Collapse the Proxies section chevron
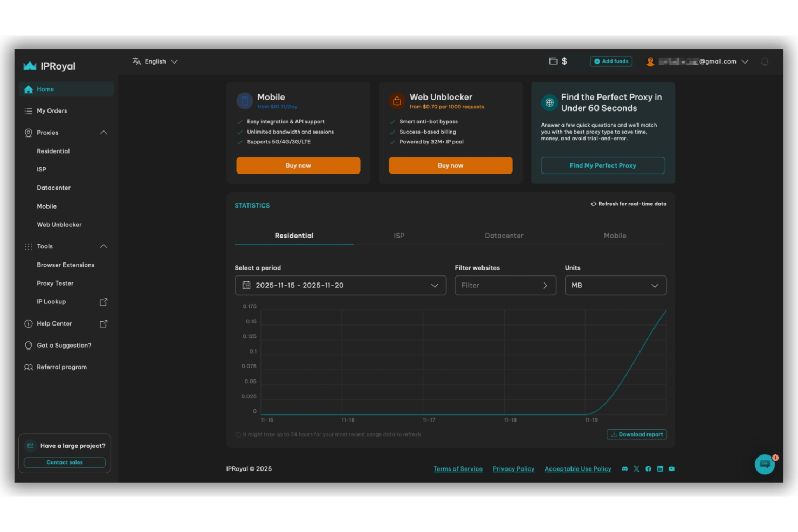This screenshot has width=798, height=532. point(104,133)
